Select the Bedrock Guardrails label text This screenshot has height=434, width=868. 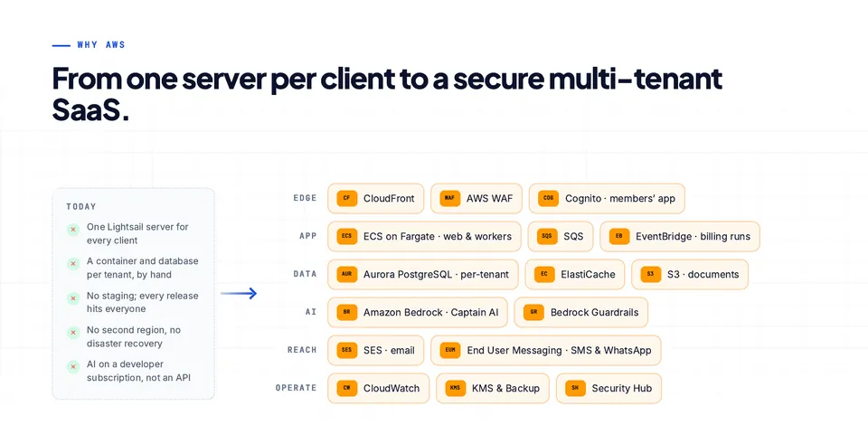click(595, 312)
